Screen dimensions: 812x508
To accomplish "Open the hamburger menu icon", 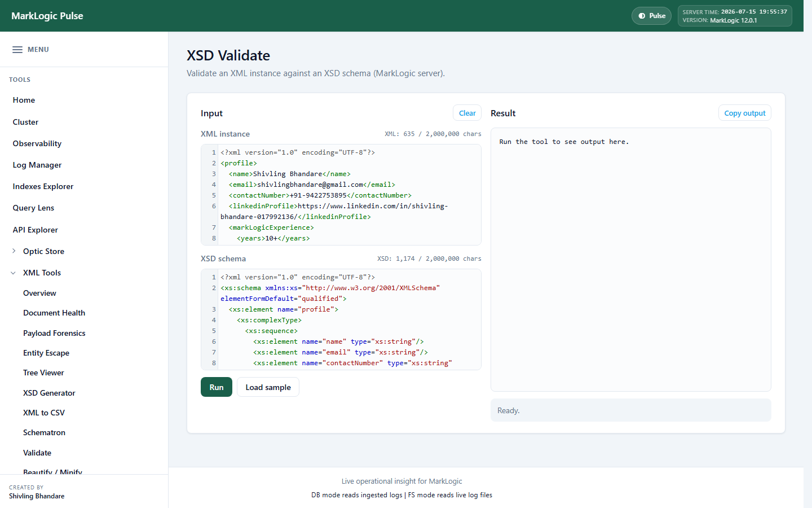I will point(17,50).
